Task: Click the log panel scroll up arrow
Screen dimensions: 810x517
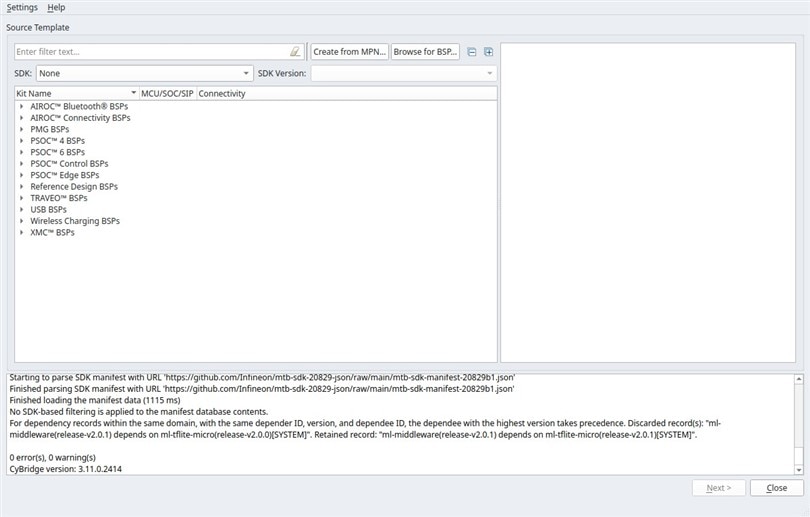Action: tap(799, 379)
